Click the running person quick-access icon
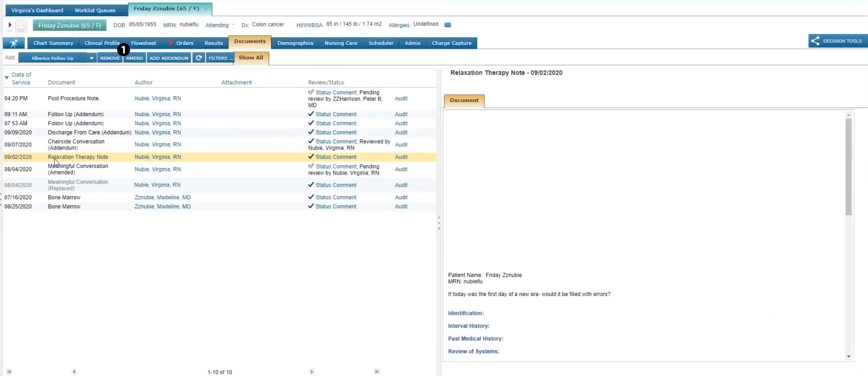The height and width of the screenshot is (376, 868). (x=13, y=43)
